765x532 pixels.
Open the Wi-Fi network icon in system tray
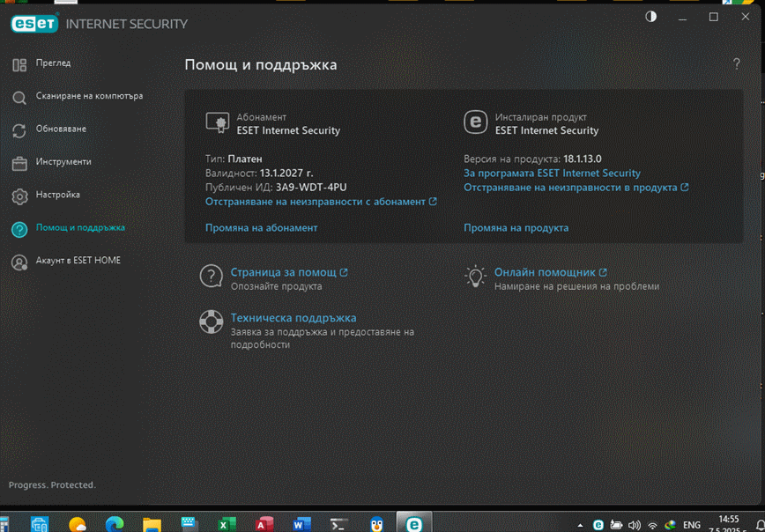(x=652, y=526)
